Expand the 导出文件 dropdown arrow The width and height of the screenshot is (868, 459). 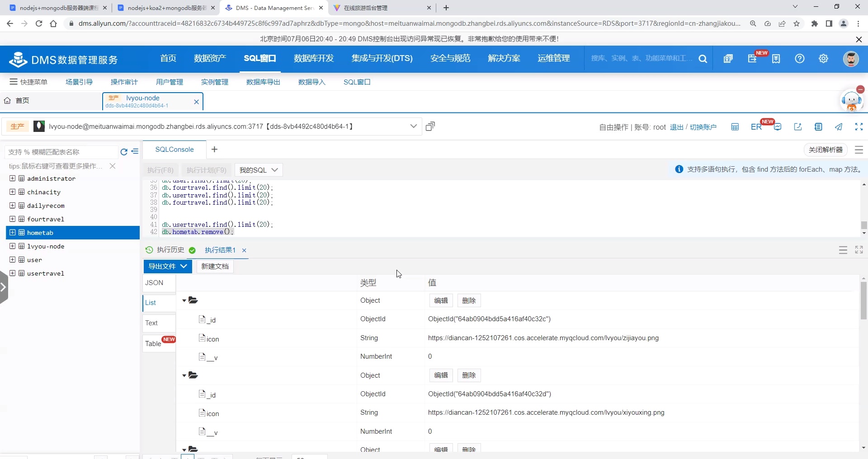tap(184, 267)
